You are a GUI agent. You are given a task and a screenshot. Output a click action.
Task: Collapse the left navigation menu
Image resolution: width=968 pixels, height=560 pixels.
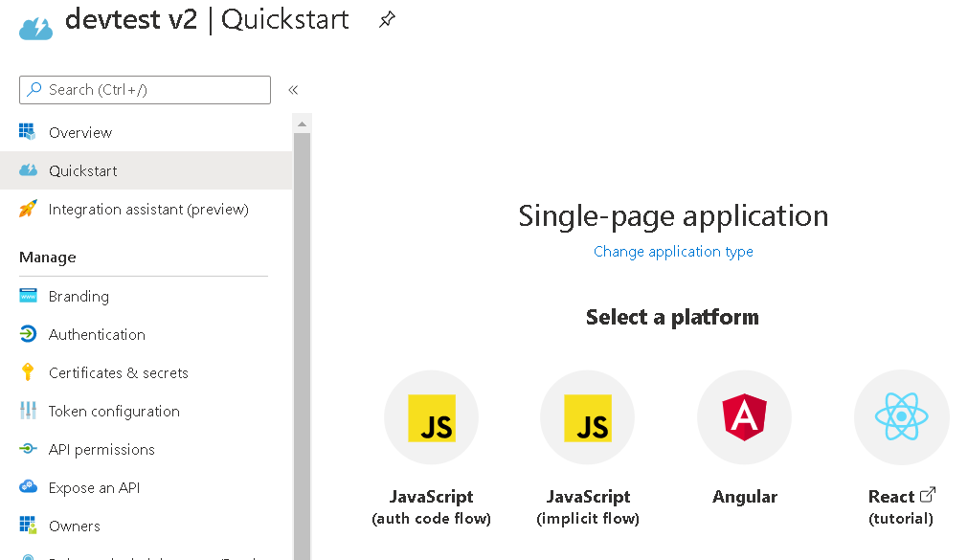coord(293,90)
